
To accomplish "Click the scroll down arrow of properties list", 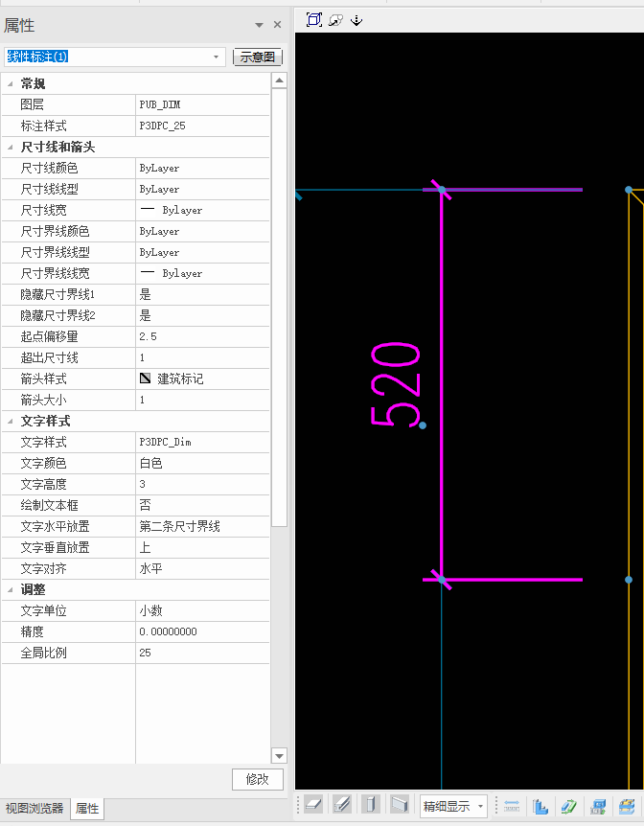I will pos(279,756).
